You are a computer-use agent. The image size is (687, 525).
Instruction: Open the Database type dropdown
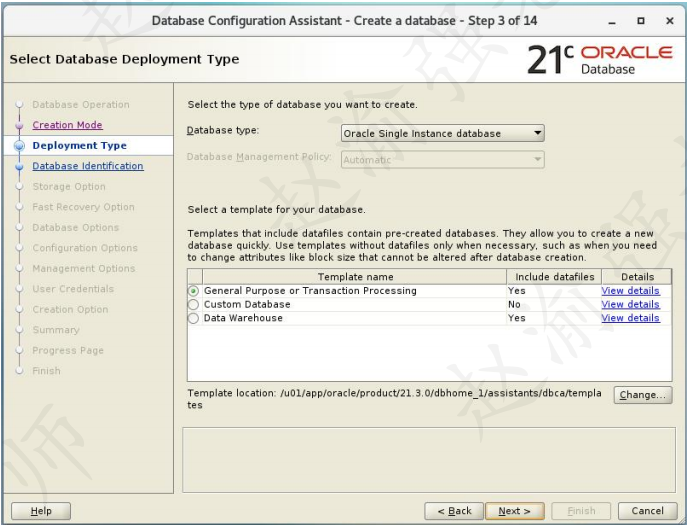(443, 133)
